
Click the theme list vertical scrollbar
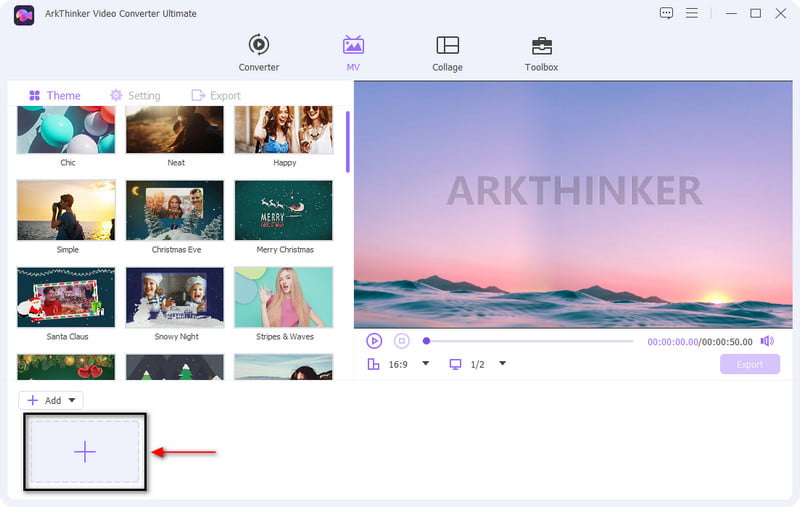(x=348, y=142)
